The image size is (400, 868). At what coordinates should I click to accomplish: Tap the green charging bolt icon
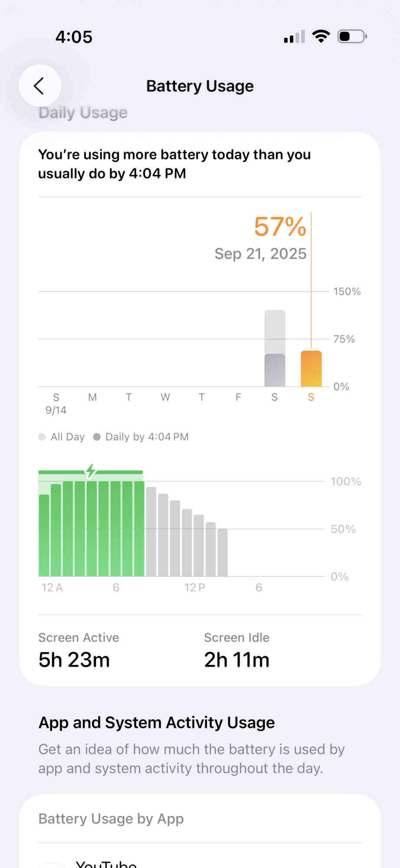(91, 470)
